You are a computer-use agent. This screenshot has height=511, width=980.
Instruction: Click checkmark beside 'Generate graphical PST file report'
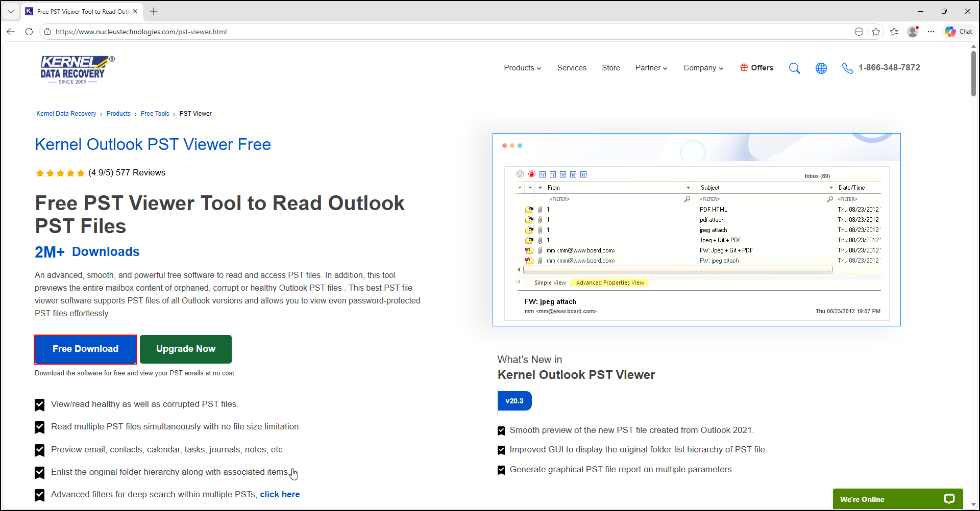click(x=501, y=470)
